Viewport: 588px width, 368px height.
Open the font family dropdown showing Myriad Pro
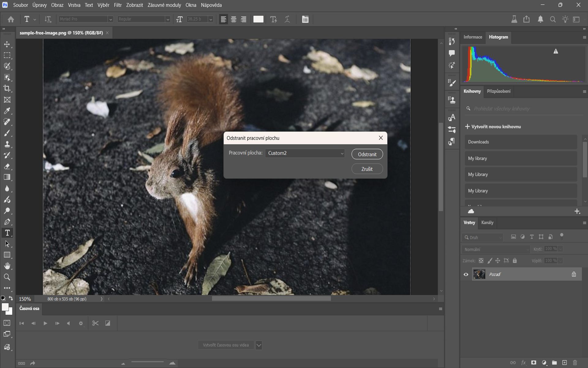110,19
